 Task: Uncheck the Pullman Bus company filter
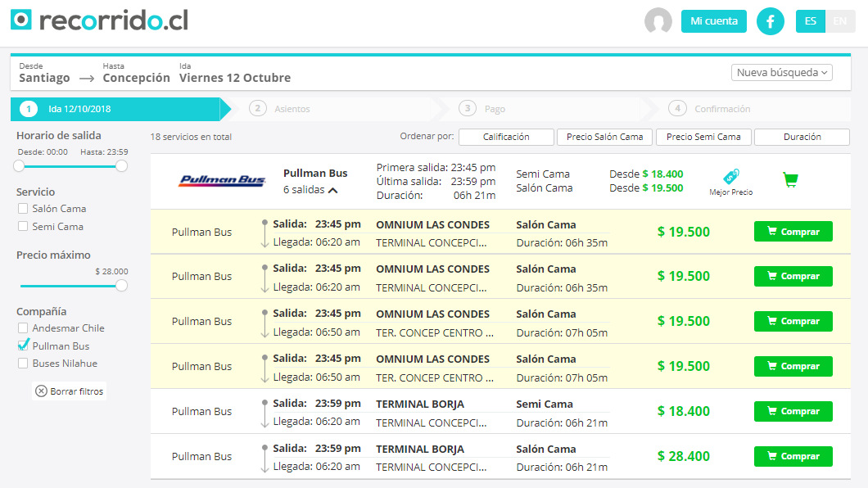pyautogui.click(x=23, y=346)
